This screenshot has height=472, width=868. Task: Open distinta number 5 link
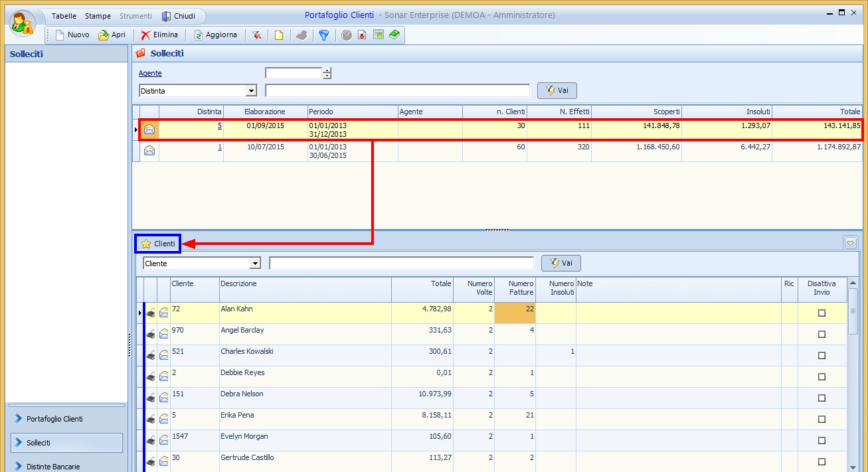(219, 125)
